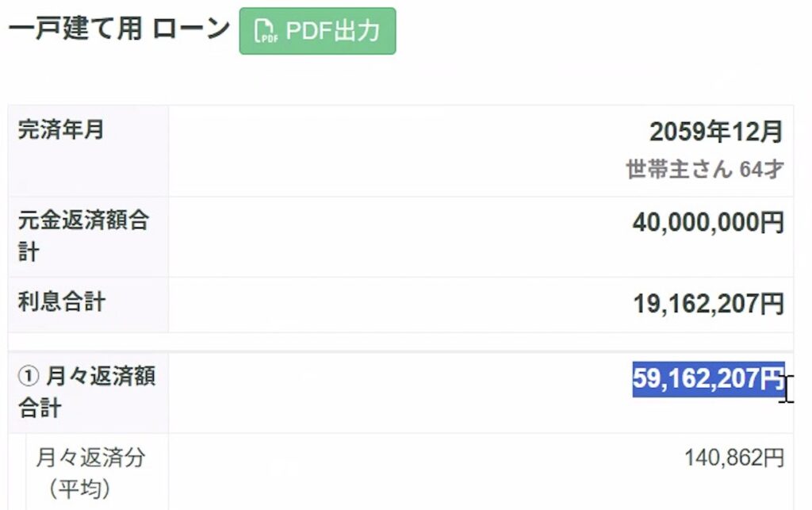This screenshot has width=812, height=510.
Task: Click the year 2059年 in completion date
Action: 690,132
